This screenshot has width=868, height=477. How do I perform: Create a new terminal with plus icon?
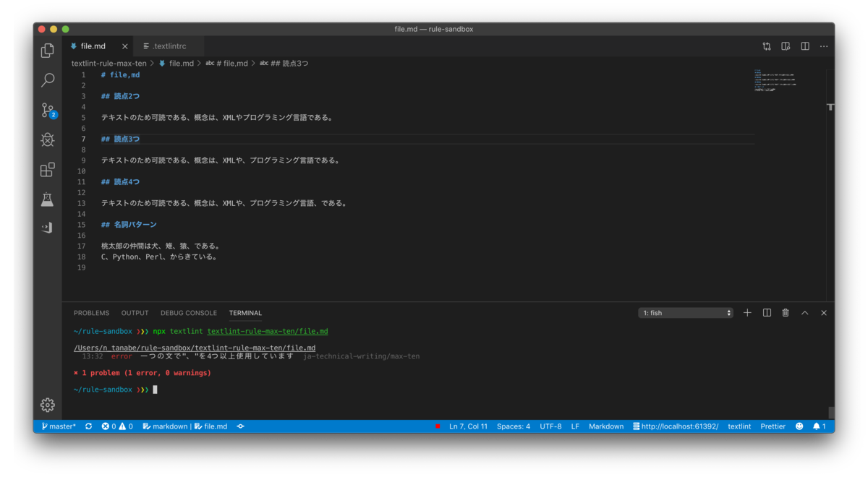pyautogui.click(x=747, y=313)
